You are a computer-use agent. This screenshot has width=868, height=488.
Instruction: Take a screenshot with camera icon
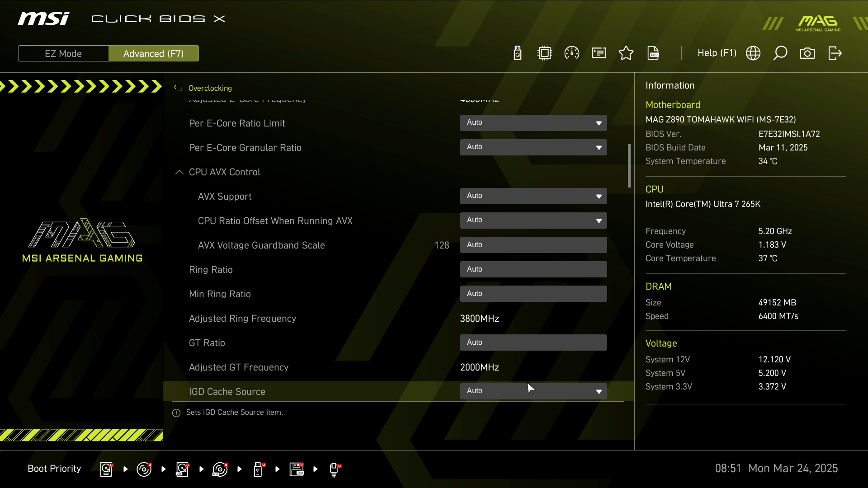(807, 53)
